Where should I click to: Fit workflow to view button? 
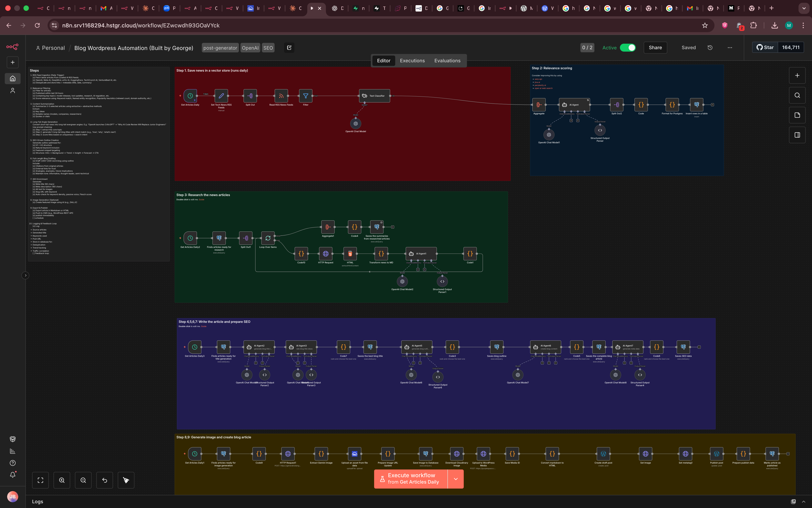[40, 480]
